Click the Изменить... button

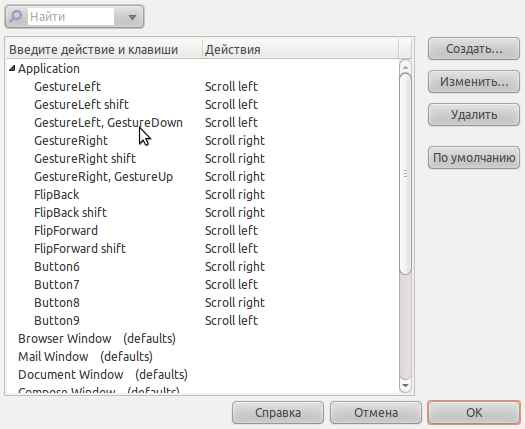[474, 82]
